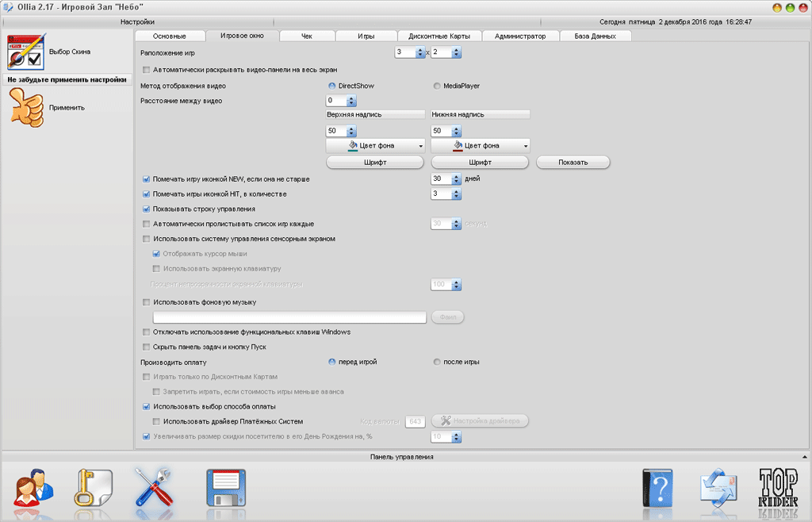This screenshot has width=812, height=522.
Task: Click the Верхняя надпись text field
Action: point(375,114)
